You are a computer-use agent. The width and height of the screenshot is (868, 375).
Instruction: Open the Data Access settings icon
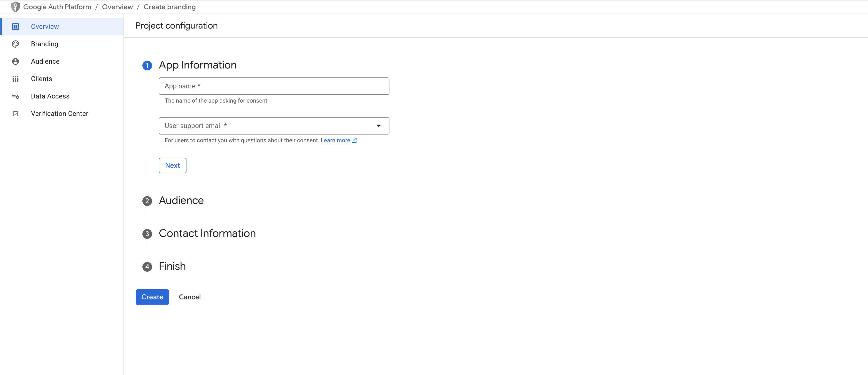point(15,96)
